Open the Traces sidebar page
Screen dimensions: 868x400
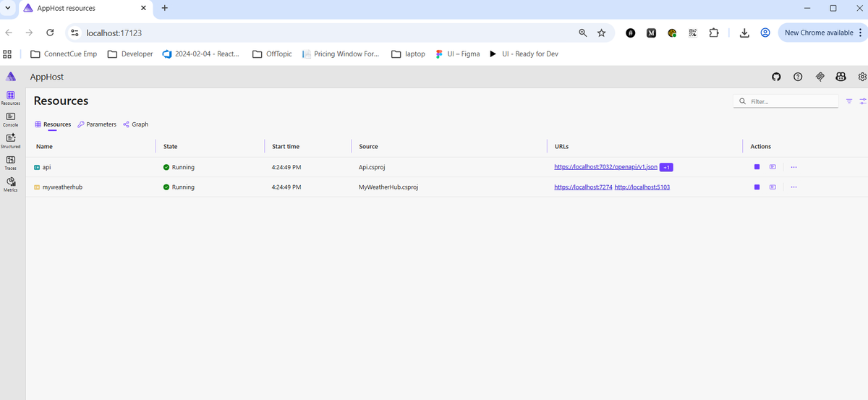(x=11, y=163)
